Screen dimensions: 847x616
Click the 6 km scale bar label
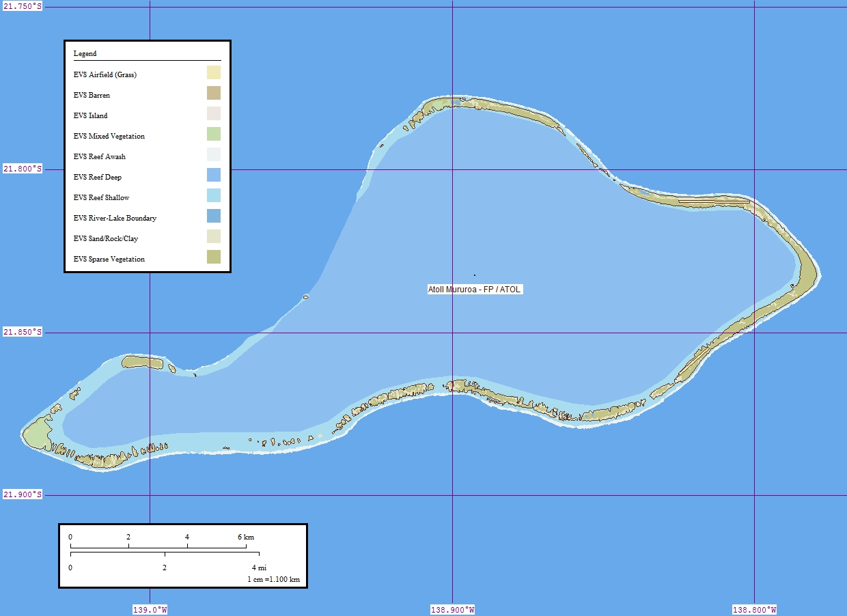coord(246,537)
